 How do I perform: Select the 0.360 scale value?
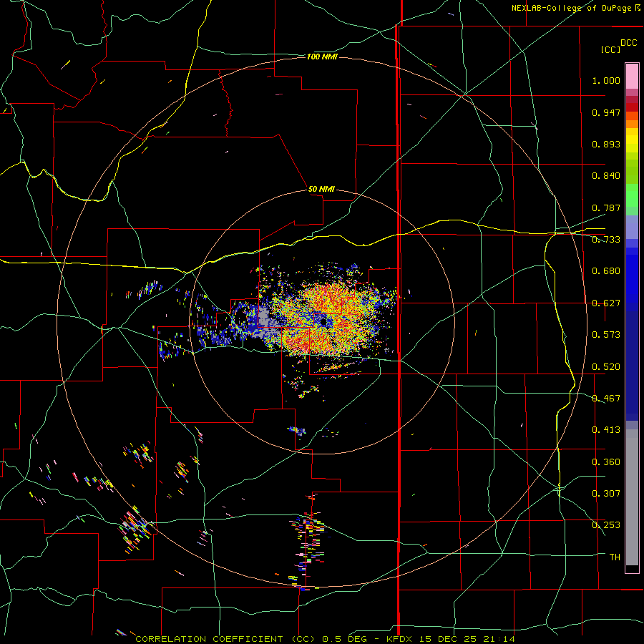tap(606, 462)
